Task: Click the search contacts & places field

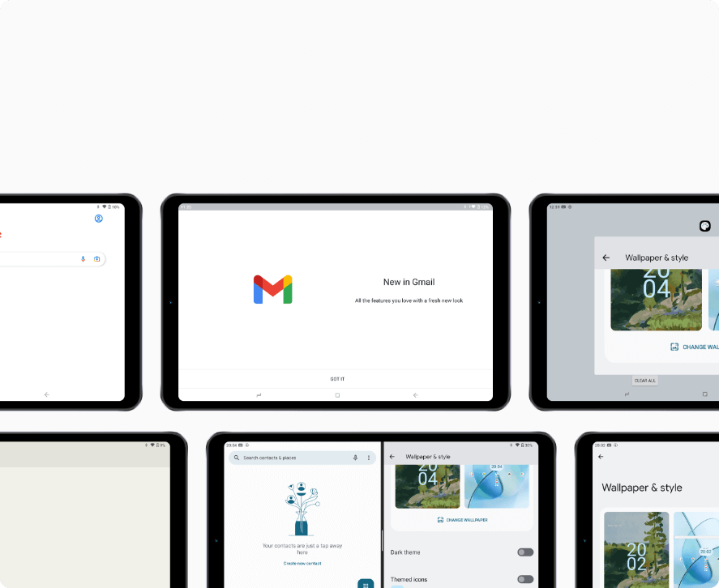Action: 302,458
